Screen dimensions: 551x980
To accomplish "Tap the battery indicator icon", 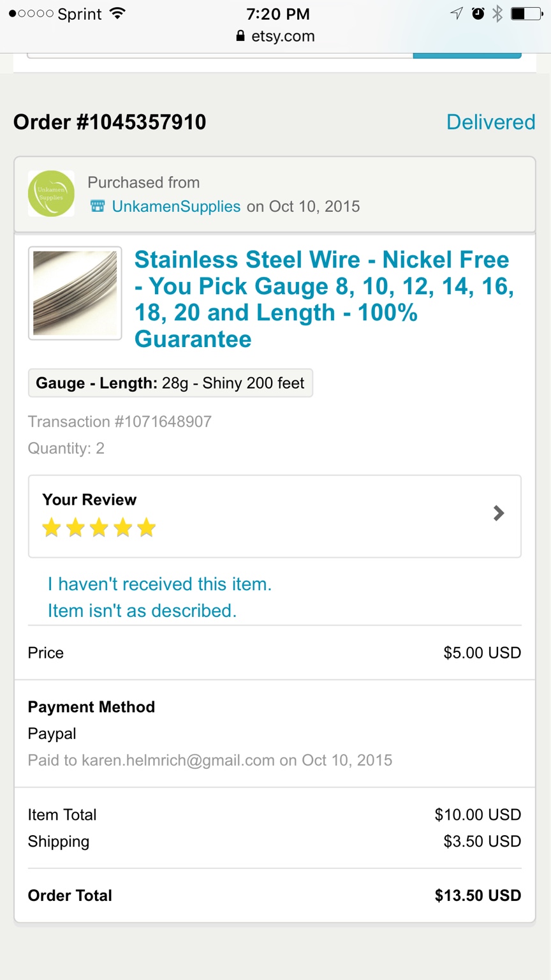I will pos(526,13).
